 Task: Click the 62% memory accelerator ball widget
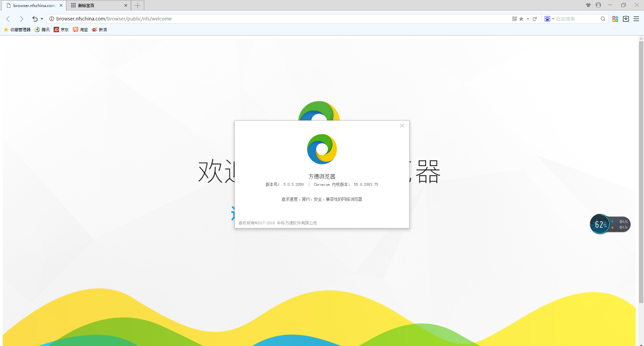pos(600,224)
